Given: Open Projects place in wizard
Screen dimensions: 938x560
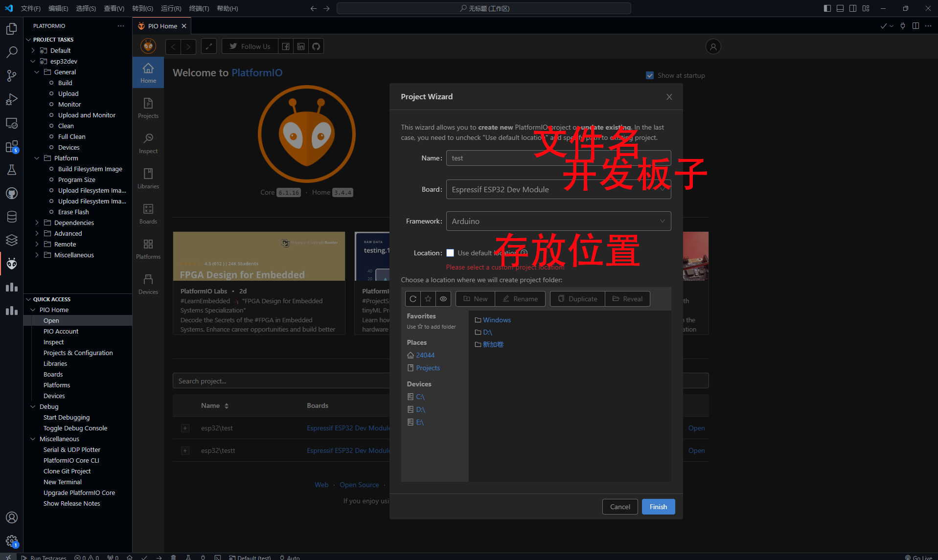Looking at the screenshot, I should 428,368.
